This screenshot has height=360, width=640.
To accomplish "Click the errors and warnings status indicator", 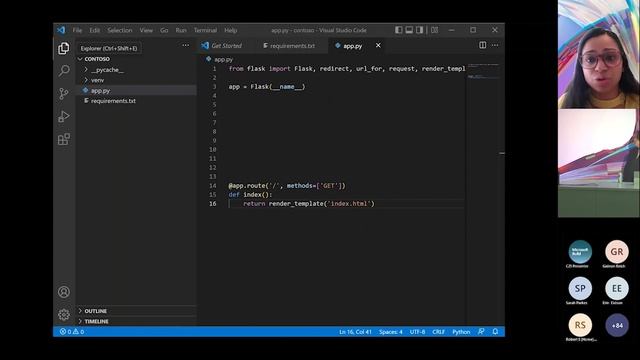I will 72,331.
